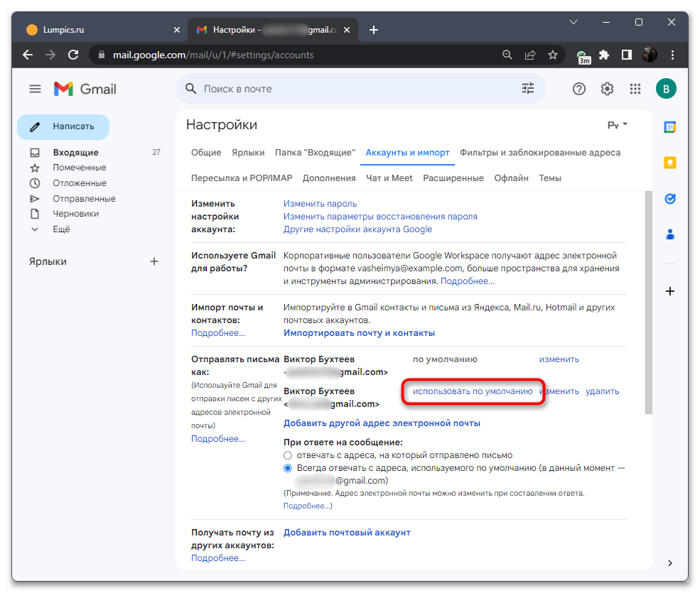Screen dimensions: 700x593
Task: Click изменить link for default address
Action: (559, 359)
